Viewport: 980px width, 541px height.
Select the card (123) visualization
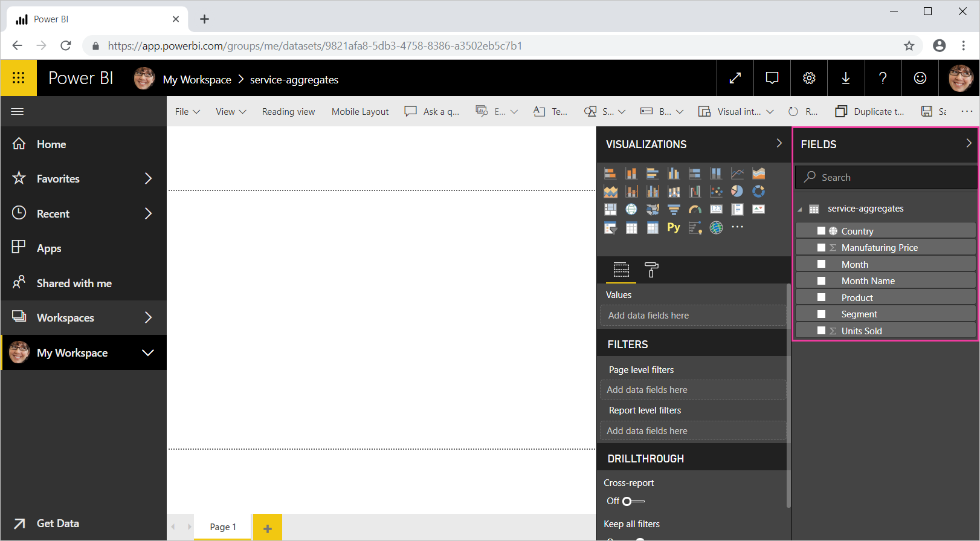pyautogui.click(x=716, y=209)
